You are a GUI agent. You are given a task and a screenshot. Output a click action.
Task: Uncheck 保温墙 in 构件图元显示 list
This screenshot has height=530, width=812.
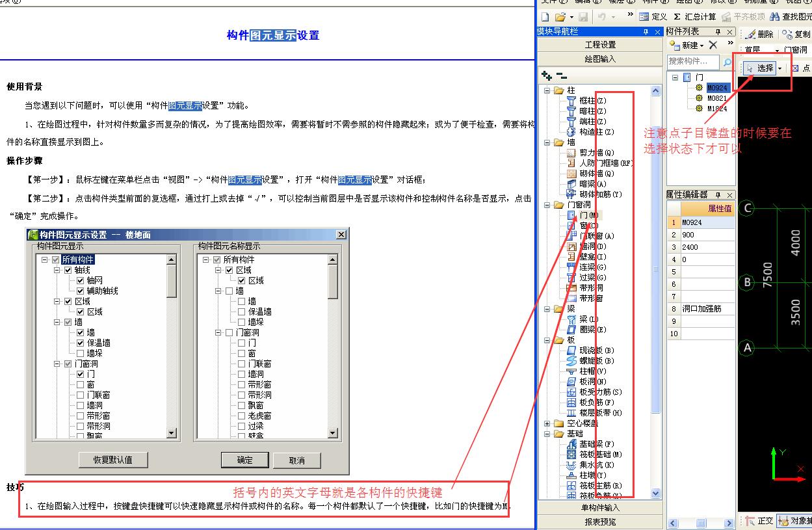[81, 343]
